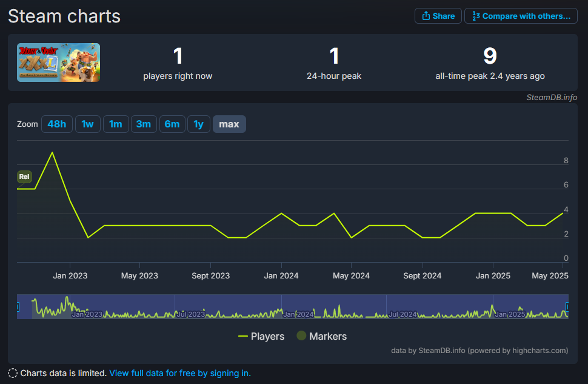Image resolution: width=588 pixels, height=384 pixels.
Task: Set zoom to 1m
Action: coord(116,124)
